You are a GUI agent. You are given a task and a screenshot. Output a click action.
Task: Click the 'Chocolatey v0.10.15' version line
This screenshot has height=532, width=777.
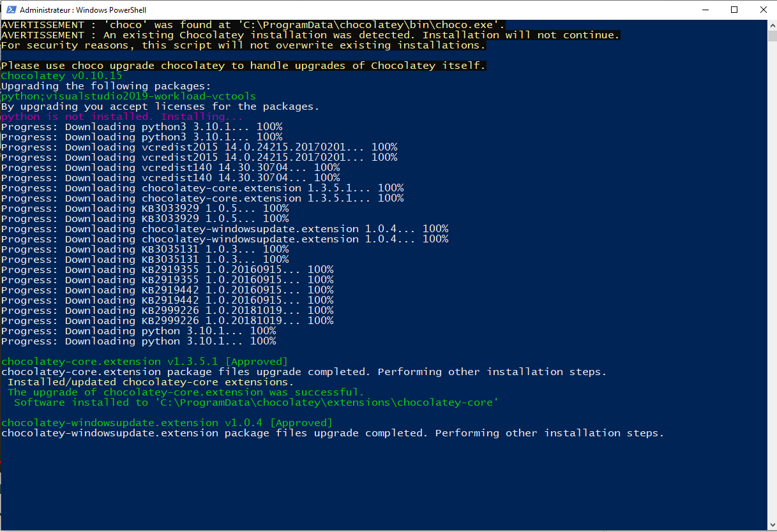pyautogui.click(x=61, y=76)
